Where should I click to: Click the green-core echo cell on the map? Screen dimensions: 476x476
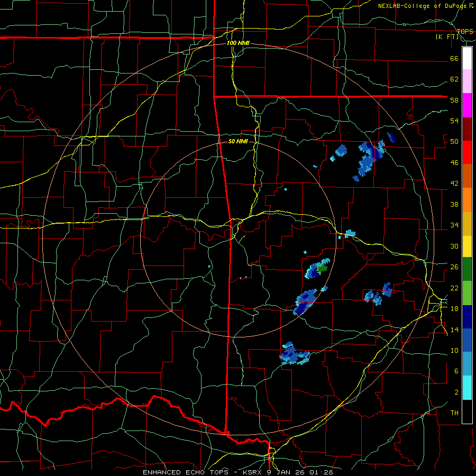click(x=317, y=269)
